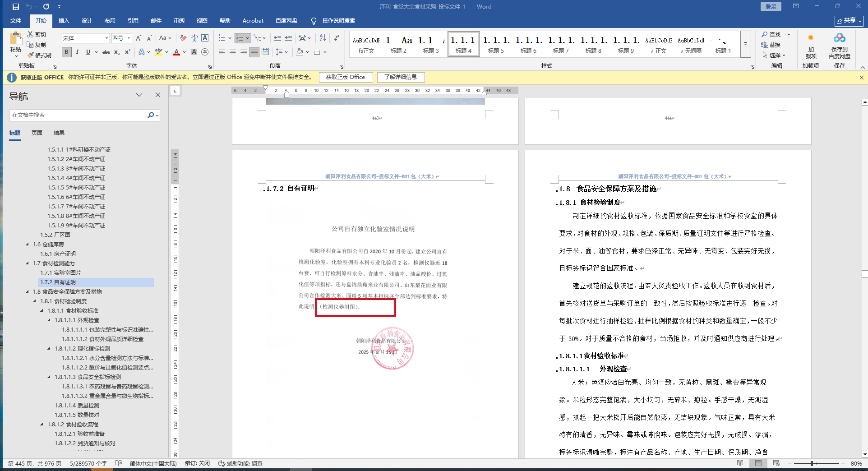The width and height of the screenshot is (868, 471).
Task: Increase font size with the grow font icon
Action: pyautogui.click(x=139, y=38)
